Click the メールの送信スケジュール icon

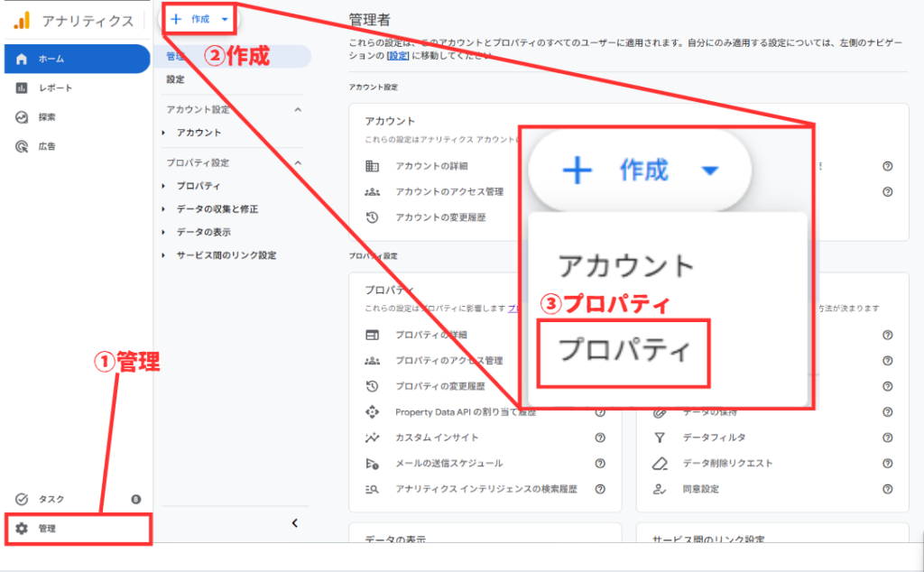point(372,464)
